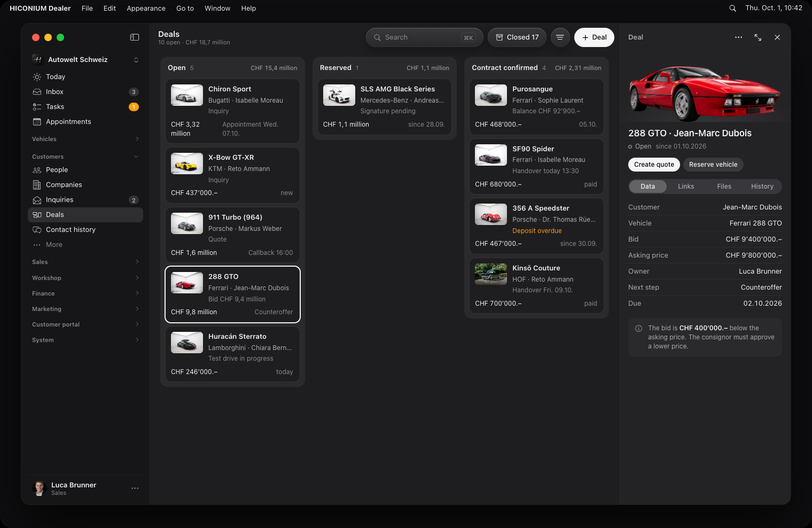
Task: Collapse the Customers section
Action: click(x=85, y=157)
